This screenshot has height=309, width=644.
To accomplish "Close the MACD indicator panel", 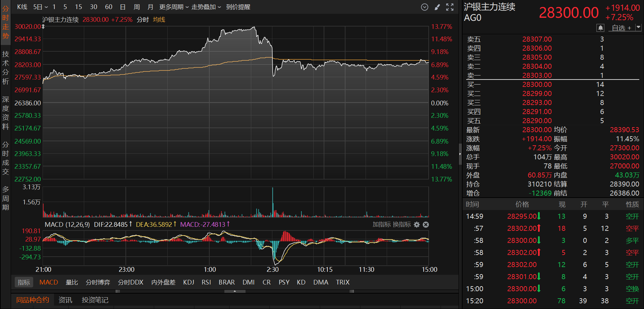I will (426, 224).
